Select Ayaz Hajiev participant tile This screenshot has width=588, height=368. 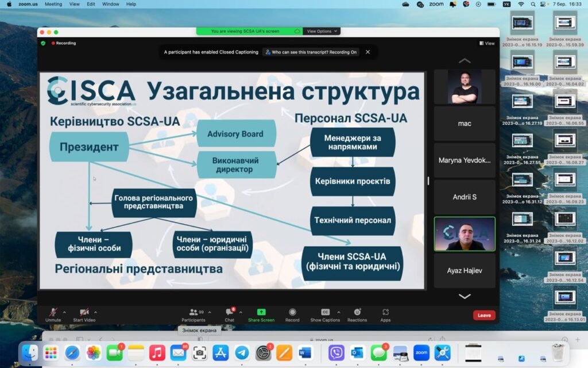(x=465, y=270)
